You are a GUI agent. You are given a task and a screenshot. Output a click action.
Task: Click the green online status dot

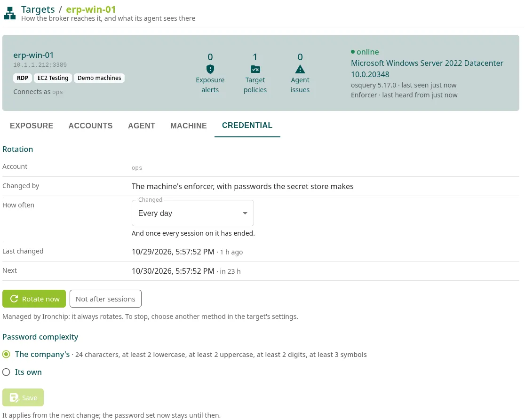coord(352,52)
